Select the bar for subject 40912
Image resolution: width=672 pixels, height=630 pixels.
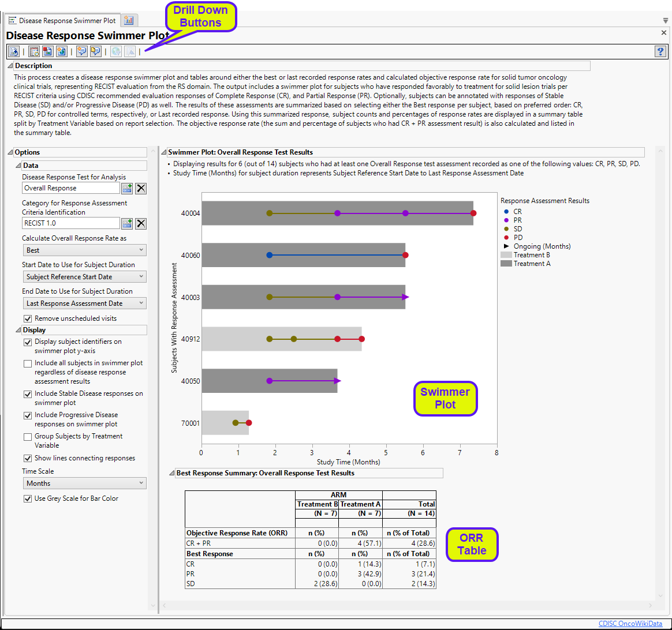click(282, 339)
